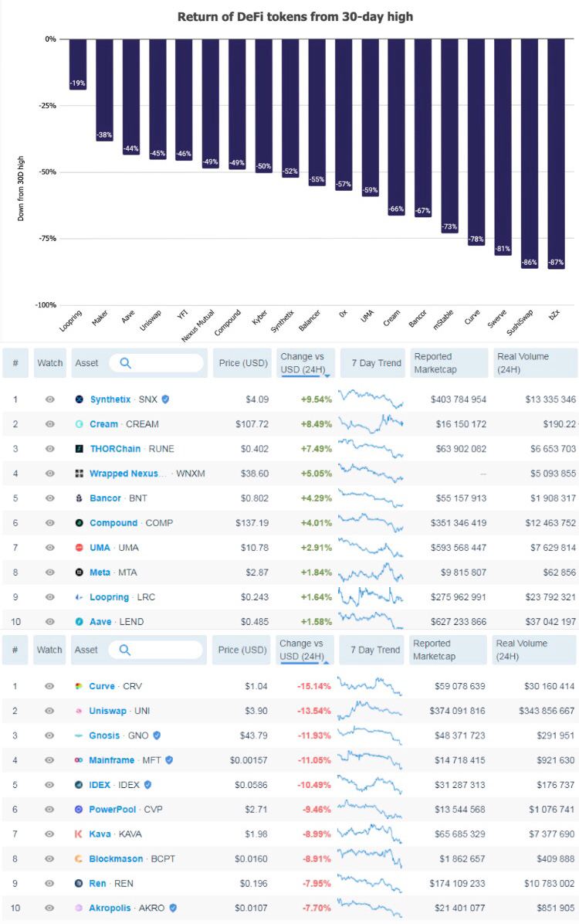This screenshot has height=924, width=579.
Task: Toggle the watch eye for Synthetix
Action: click(x=50, y=399)
